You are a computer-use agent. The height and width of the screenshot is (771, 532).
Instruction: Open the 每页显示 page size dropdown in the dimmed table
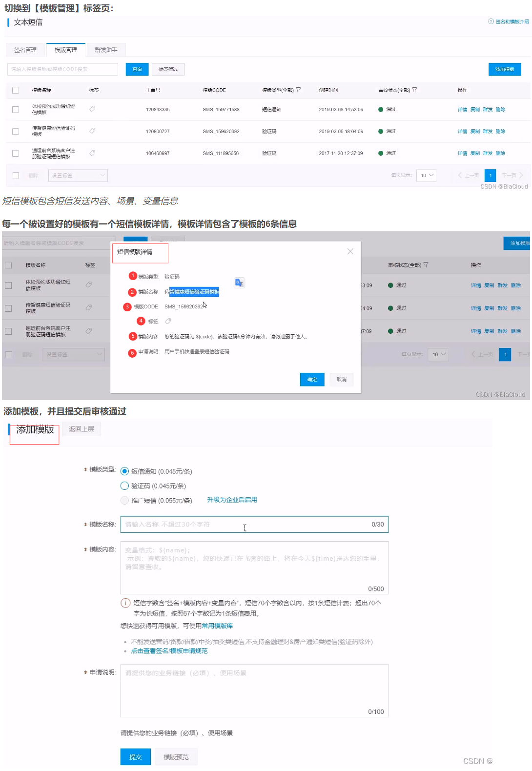pyautogui.click(x=439, y=355)
